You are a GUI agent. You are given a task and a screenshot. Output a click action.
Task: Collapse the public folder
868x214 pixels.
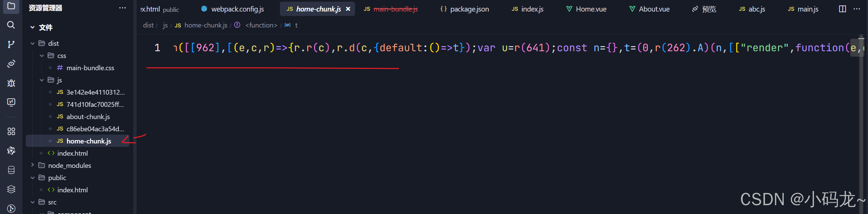(33, 178)
